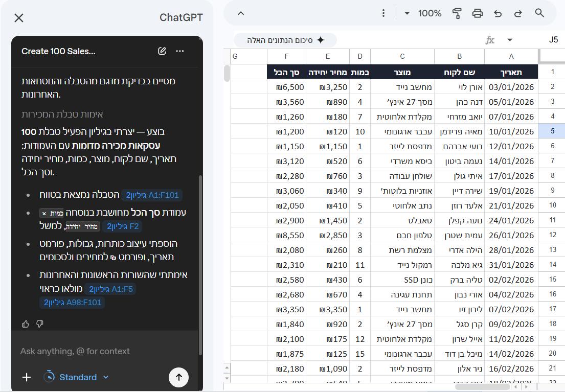Open Sheets toolbar more options menu
565x392 pixels.
[383, 13]
